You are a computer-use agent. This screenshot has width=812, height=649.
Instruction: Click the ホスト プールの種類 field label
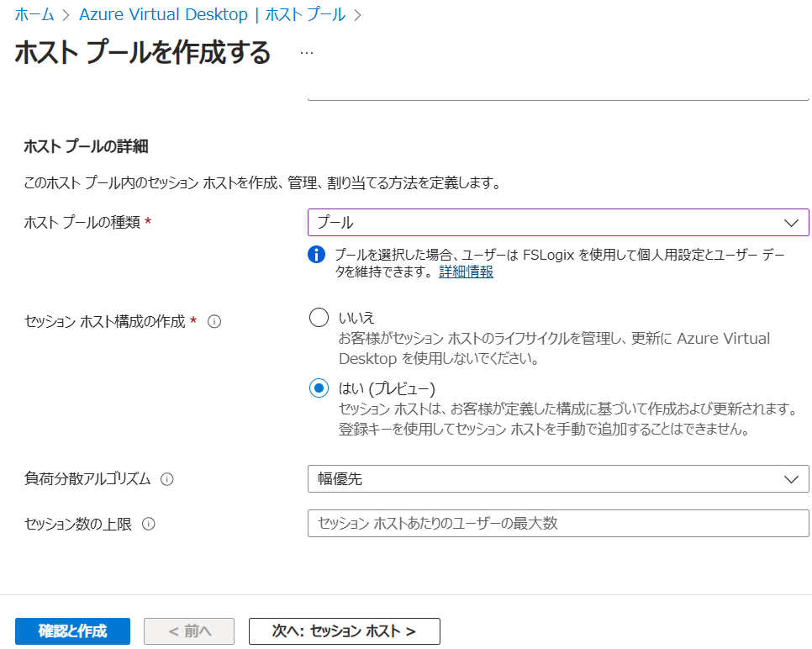click(x=84, y=223)
